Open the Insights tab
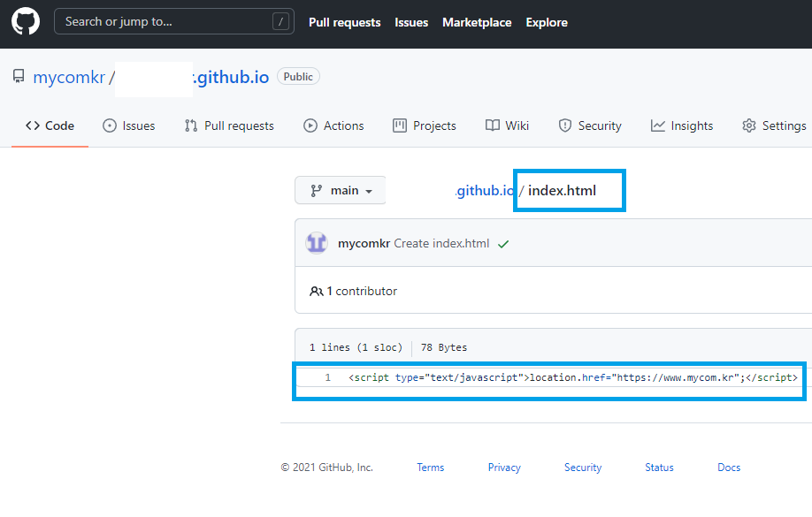This screenshot has height=517, width=812. [681, 125]
